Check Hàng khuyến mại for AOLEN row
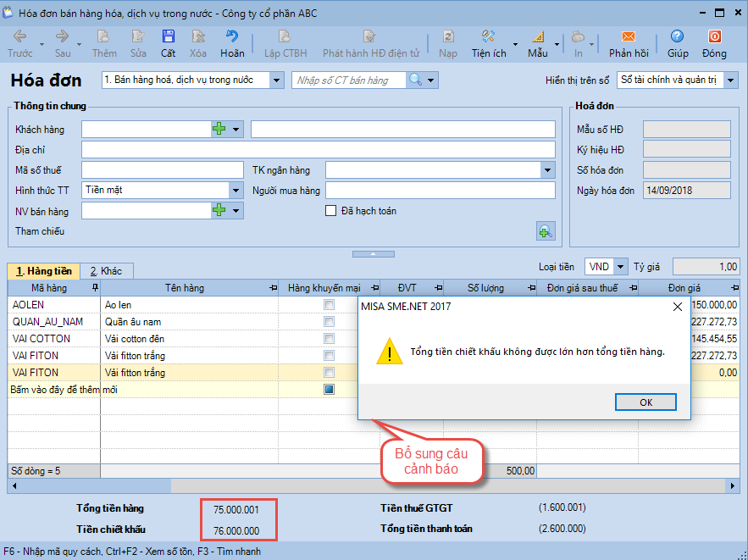The image size is (748, 560). click(x=330, y=305)
